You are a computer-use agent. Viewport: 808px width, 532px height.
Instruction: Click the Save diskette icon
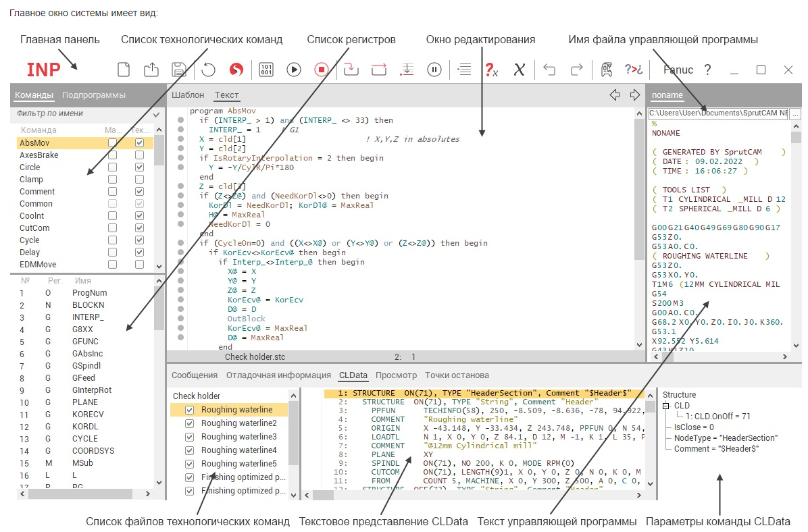(179, 70)
